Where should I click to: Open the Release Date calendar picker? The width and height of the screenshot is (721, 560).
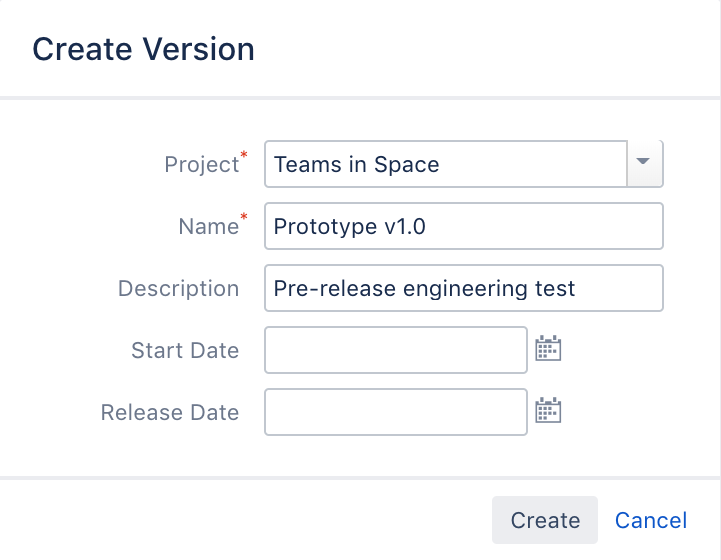[x=548, y=411]
